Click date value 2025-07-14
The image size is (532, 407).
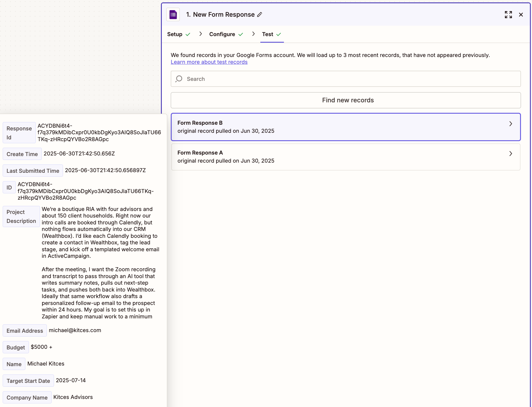(x=71, y=380)
